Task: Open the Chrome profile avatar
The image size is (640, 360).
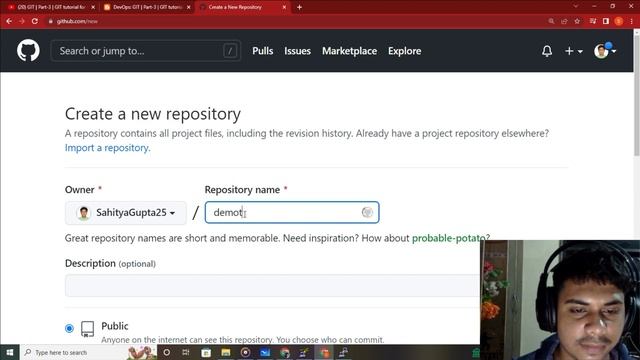Action: click(x=619, y=21)
